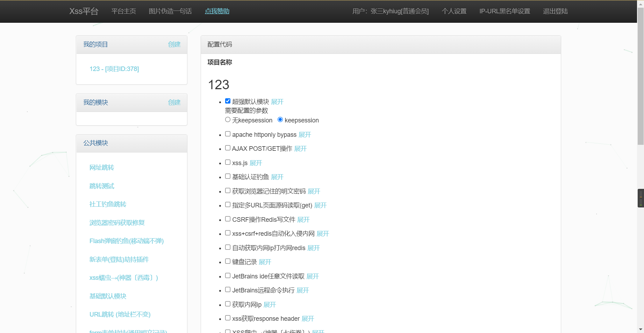Open the 图片伪造一句话 page
Screen dimensions: 644x333
[x=170, y=11]
